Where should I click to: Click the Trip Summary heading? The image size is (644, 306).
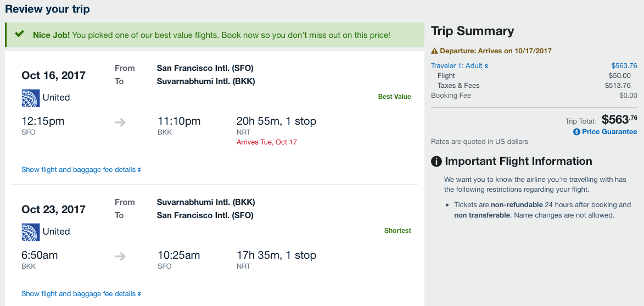tap(472, 31)
